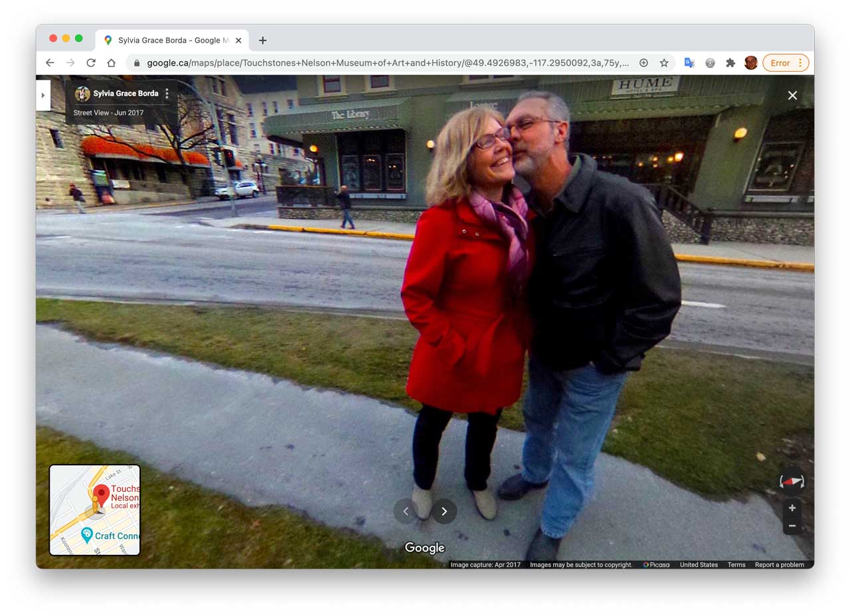
Task: Open a new browser tab
Action: coord(263,40)
